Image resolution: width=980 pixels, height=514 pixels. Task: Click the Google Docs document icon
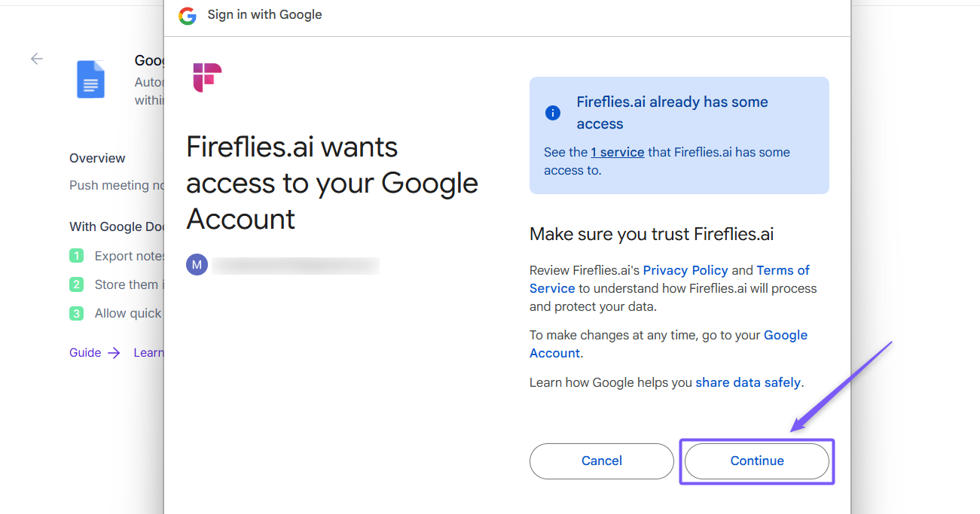tap(90, 79)
